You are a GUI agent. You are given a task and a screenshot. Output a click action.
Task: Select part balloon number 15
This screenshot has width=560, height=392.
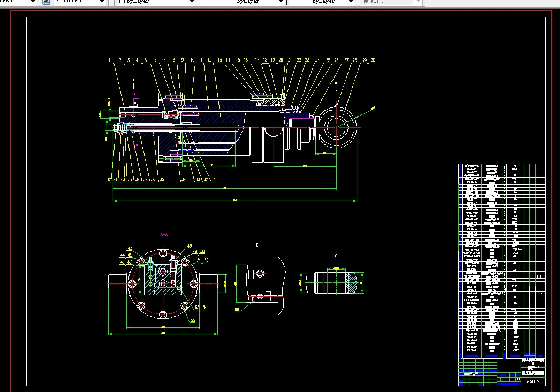click(238, 60)
